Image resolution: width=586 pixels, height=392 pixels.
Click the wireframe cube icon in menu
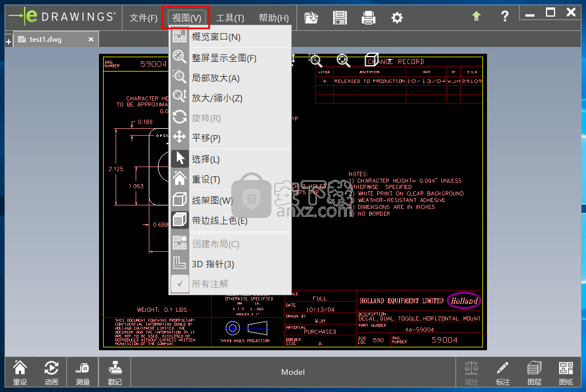(x=180, y=199)
